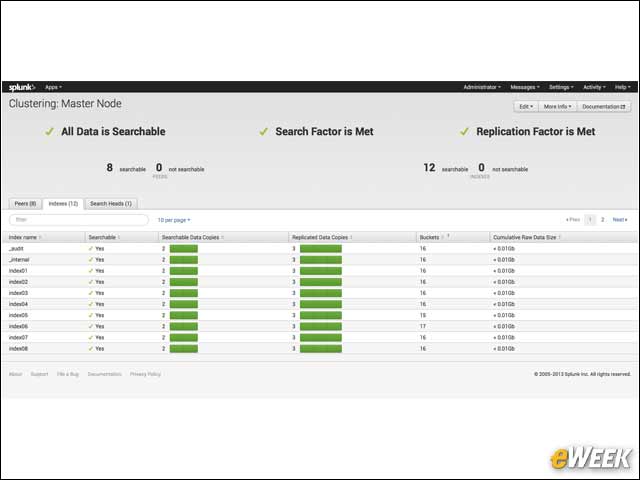Viewport: 640px width, 480px height.
Task: Switch to the Peers (8) tab
Action: (x=25, y=204)
